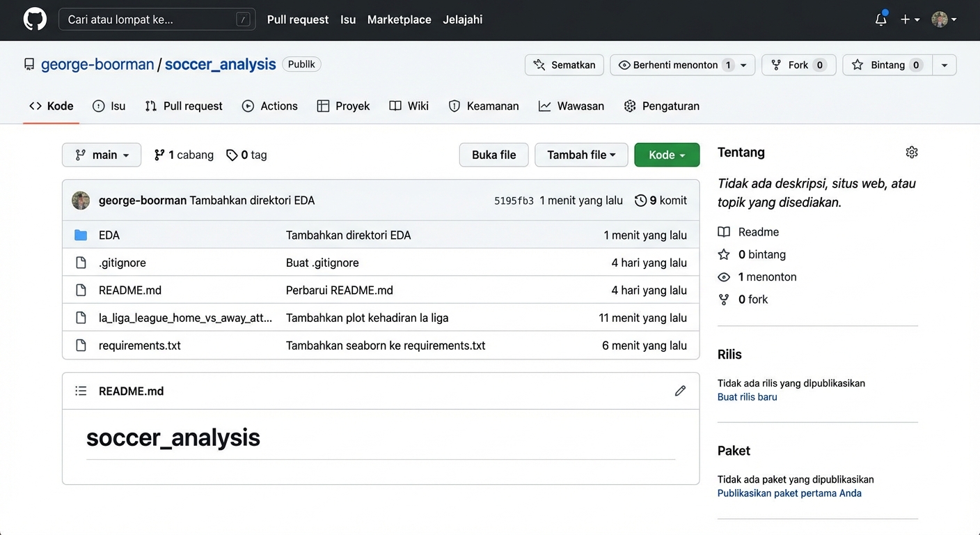Open 'Tambahkan plot kehadiran la liga' commit message

coord(367,318)
